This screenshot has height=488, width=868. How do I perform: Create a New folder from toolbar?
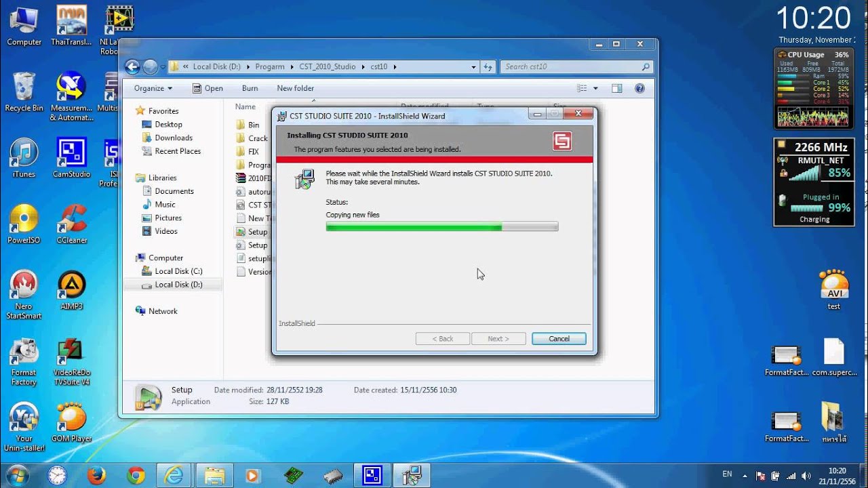tap(295, 88)
